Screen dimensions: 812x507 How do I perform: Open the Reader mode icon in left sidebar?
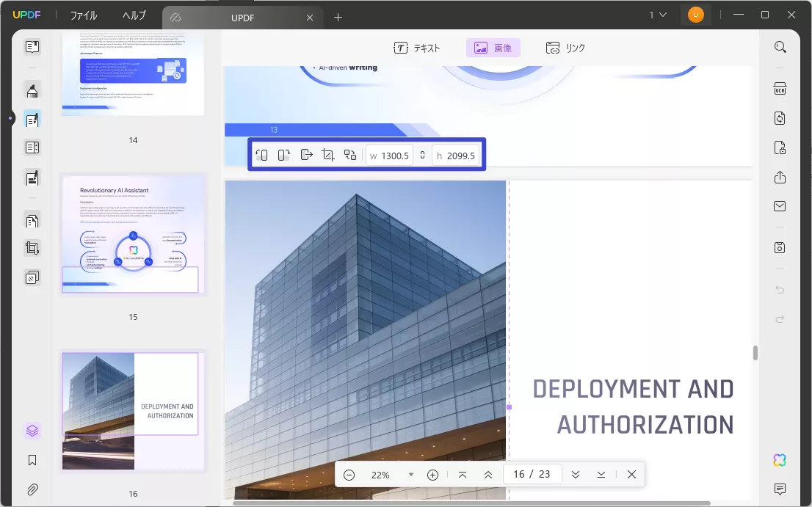(x=32, y=46)
